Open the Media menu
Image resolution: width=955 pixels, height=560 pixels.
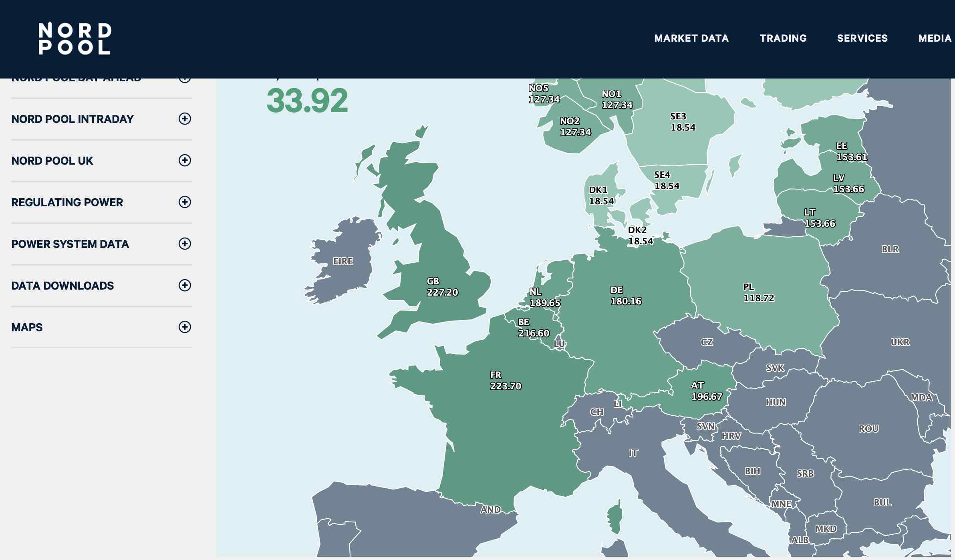tap(934, 38)
